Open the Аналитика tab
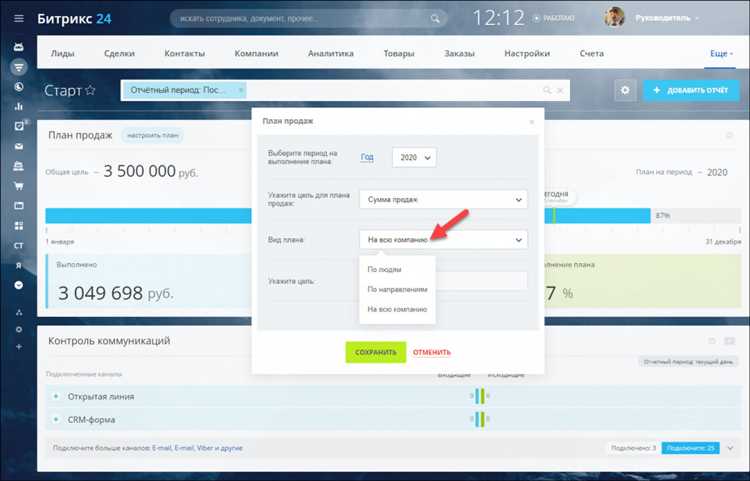Viewport: 750px width, 481px height. [331, 54]
